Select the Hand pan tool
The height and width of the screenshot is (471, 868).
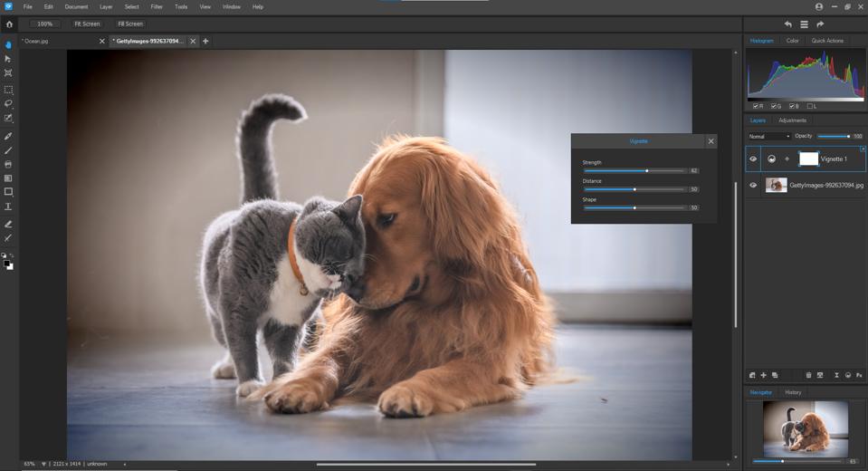[x=8, y=44]
